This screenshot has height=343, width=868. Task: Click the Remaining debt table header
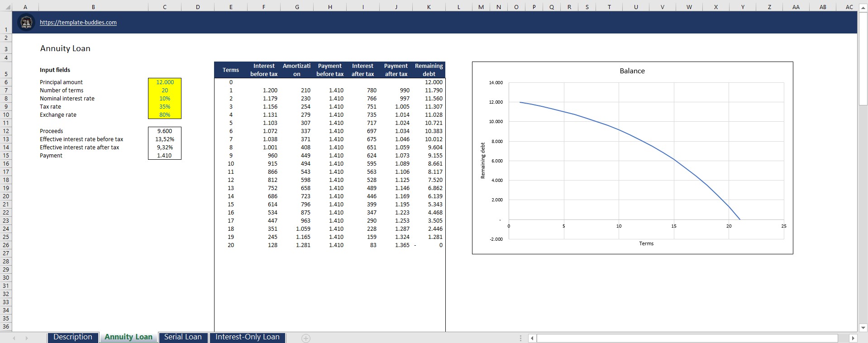[x=429, y=70]
